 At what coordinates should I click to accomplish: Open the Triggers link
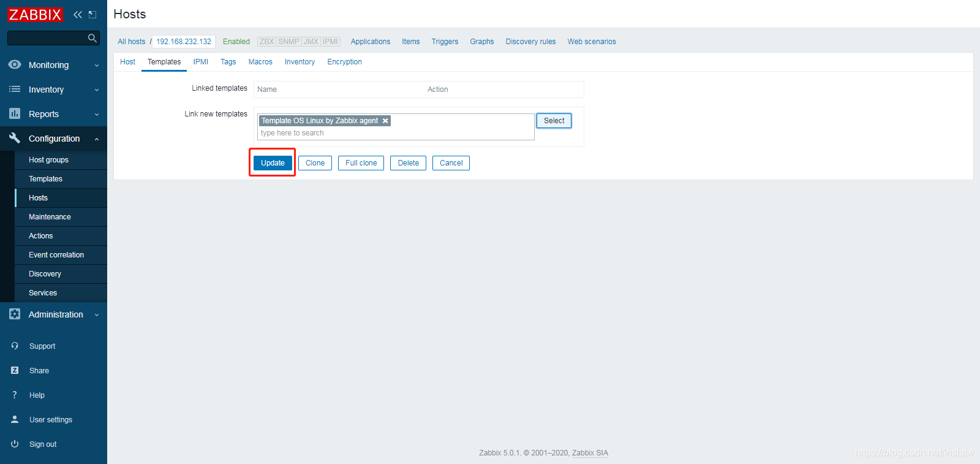coord(445,42)
